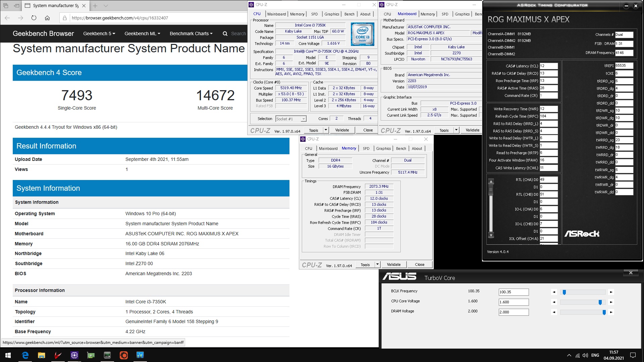The width and height of the screenshot is (644, 362).
Task: Switch to Mainboard tab in CPU window
Action: (x=276, y=14)
